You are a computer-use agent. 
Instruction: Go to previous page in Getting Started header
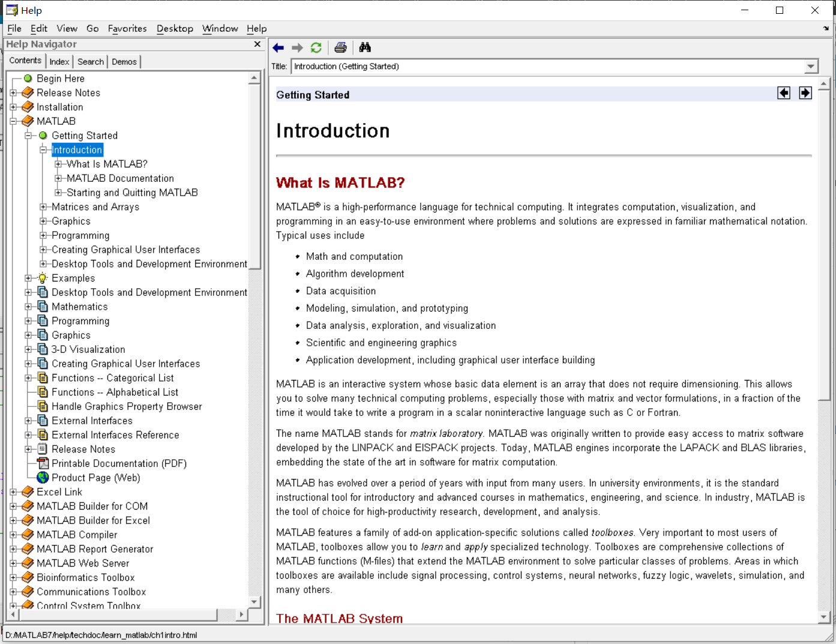click(x=784, y=93)
